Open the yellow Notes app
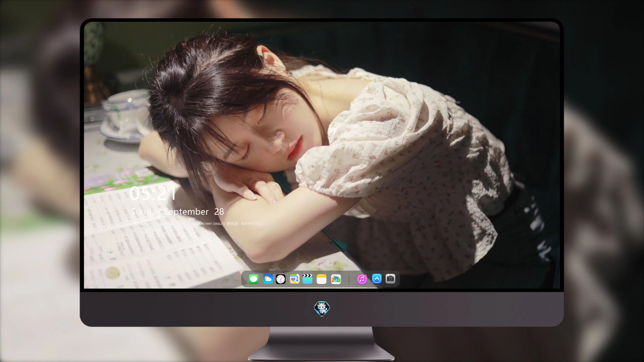The width and height of the screenshot is (644, 362). 321,279
